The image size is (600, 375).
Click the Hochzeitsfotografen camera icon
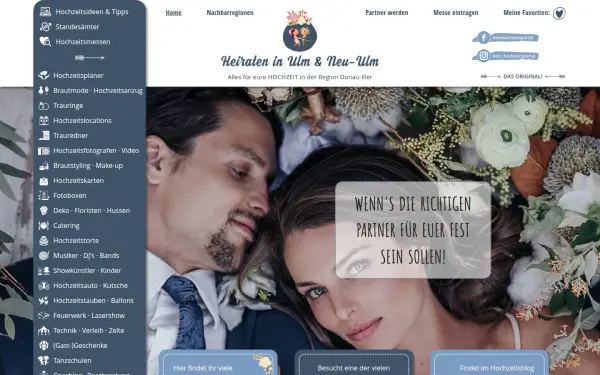tap(44, 150)
